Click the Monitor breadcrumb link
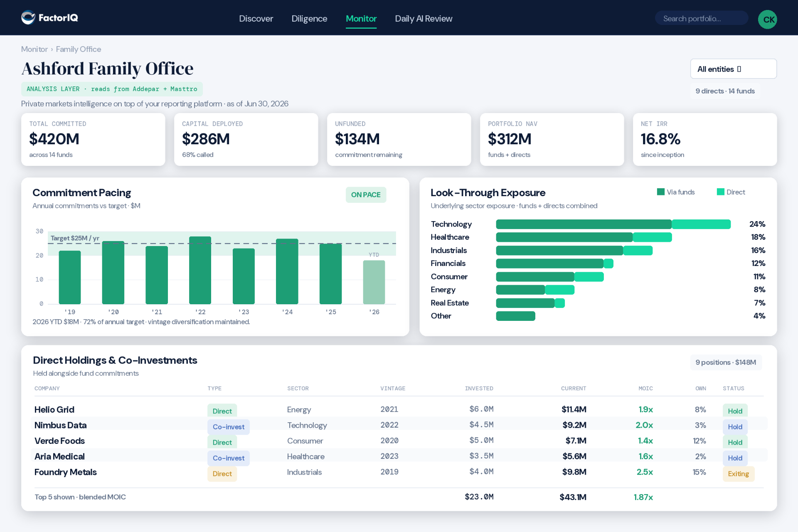Screen dimensions: 798x532 coord(34,49)
